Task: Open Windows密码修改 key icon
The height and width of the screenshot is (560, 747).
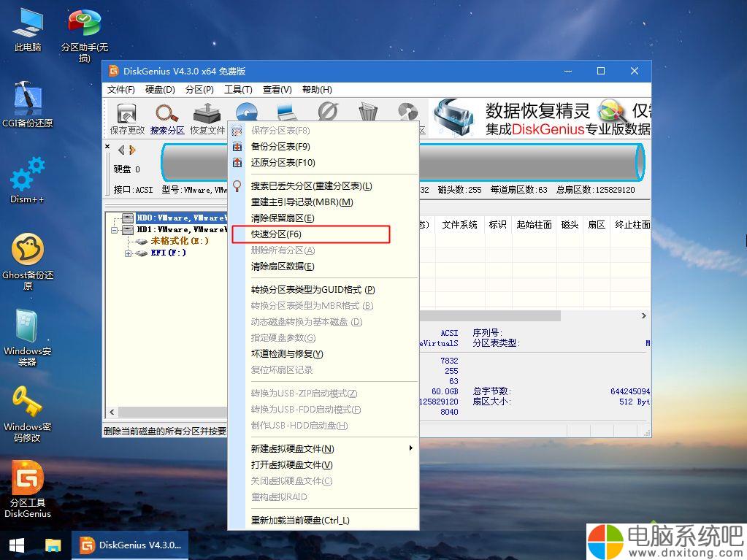Action: click(27, 414)
